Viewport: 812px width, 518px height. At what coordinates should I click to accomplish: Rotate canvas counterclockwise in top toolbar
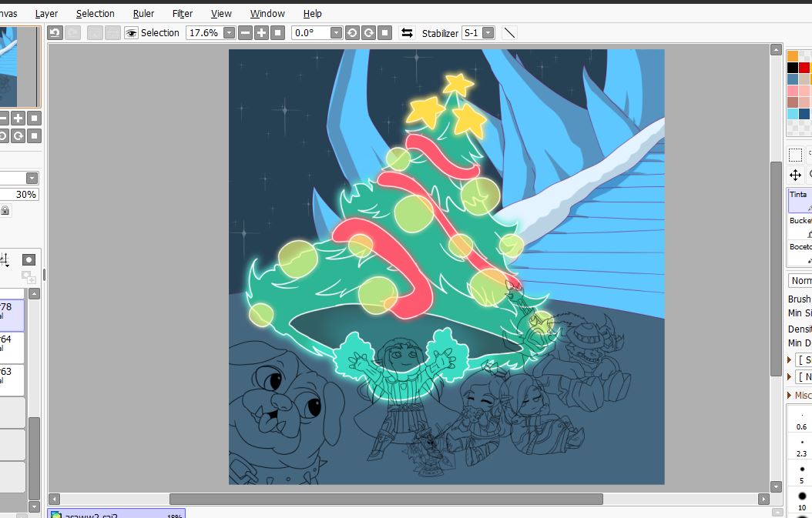tap(352, 33)
